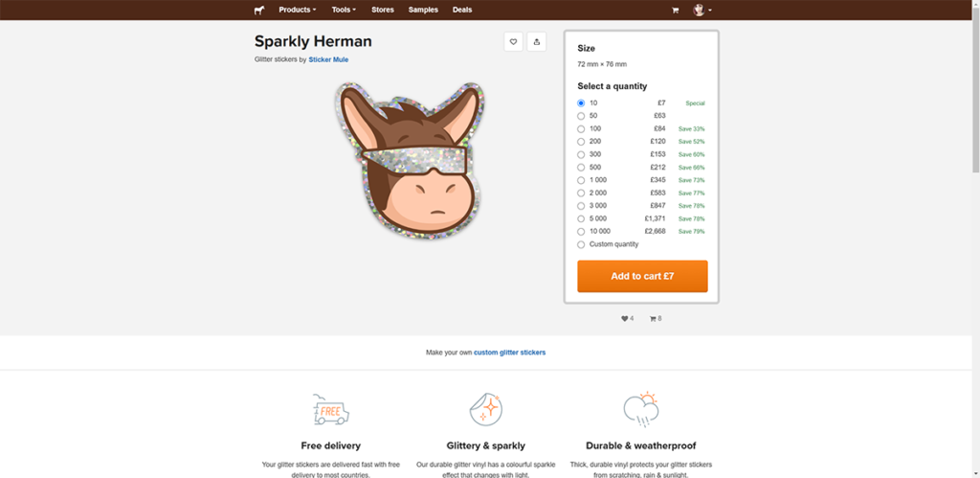
Task: Click the likes heart counter showing 4
Action: pyautogui.click(x=627, y=318)
